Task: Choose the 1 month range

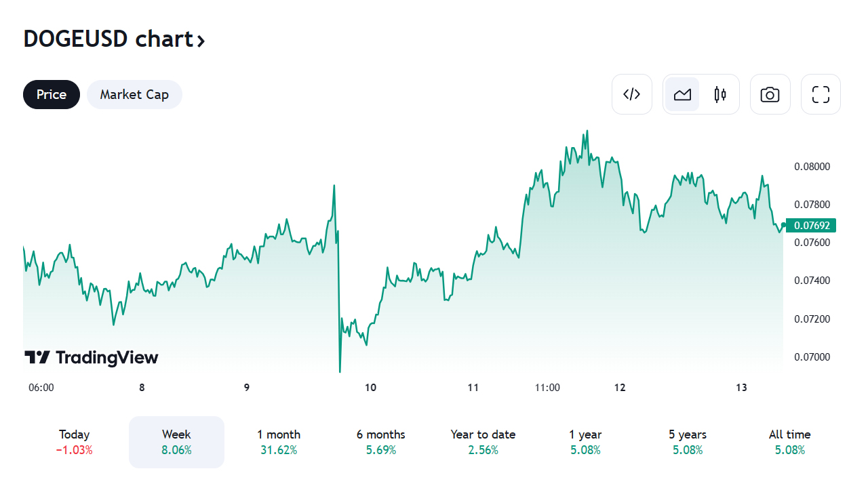Action: click(x=279, y=441)
